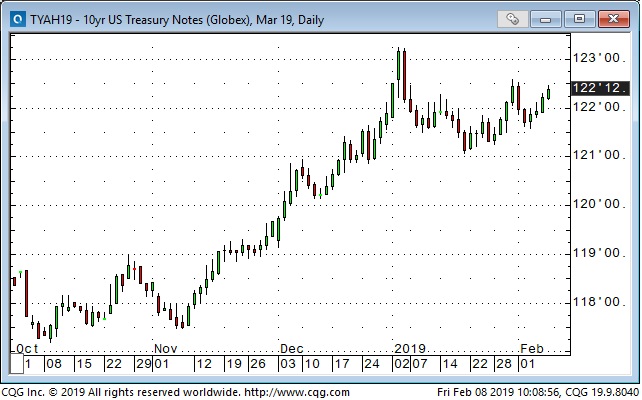Click the Oct month label

click(27, 348)
